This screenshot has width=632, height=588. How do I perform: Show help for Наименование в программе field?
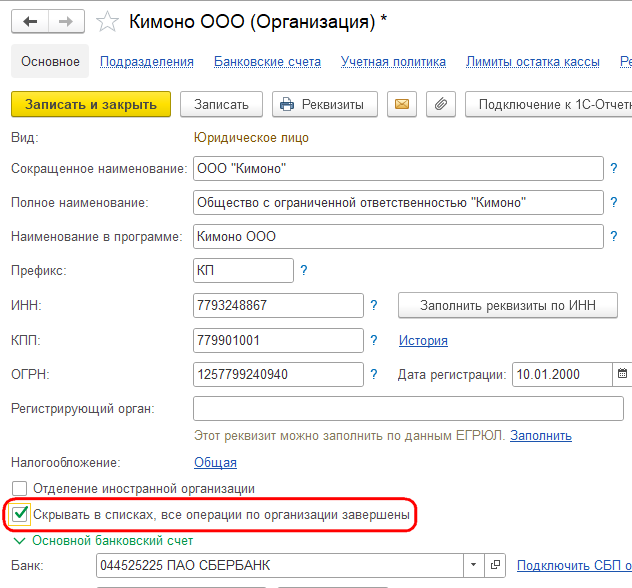point(613,236)
